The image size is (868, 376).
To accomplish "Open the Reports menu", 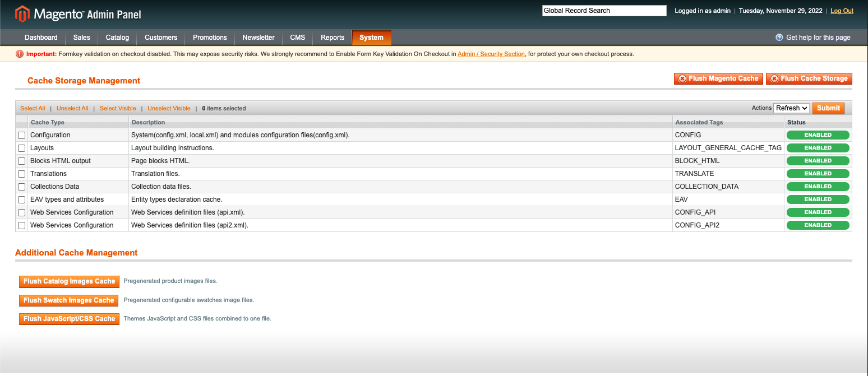I will [x=332, y=38].
